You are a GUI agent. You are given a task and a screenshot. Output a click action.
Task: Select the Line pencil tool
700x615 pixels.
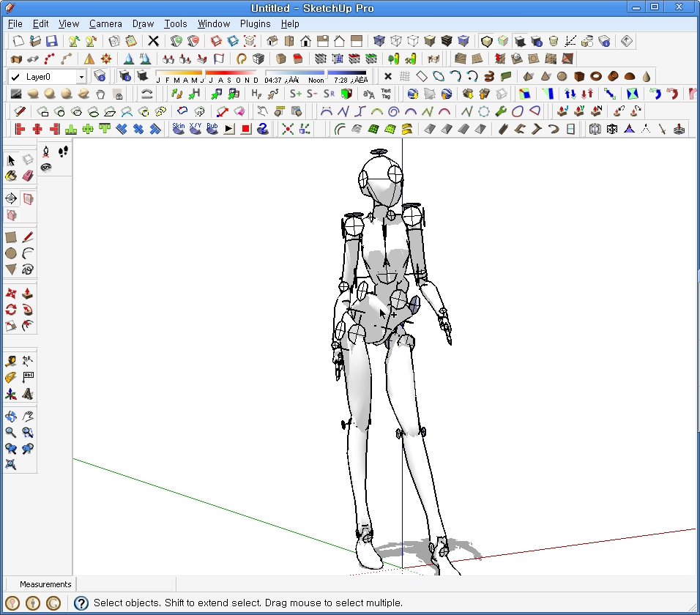point(28,237)
